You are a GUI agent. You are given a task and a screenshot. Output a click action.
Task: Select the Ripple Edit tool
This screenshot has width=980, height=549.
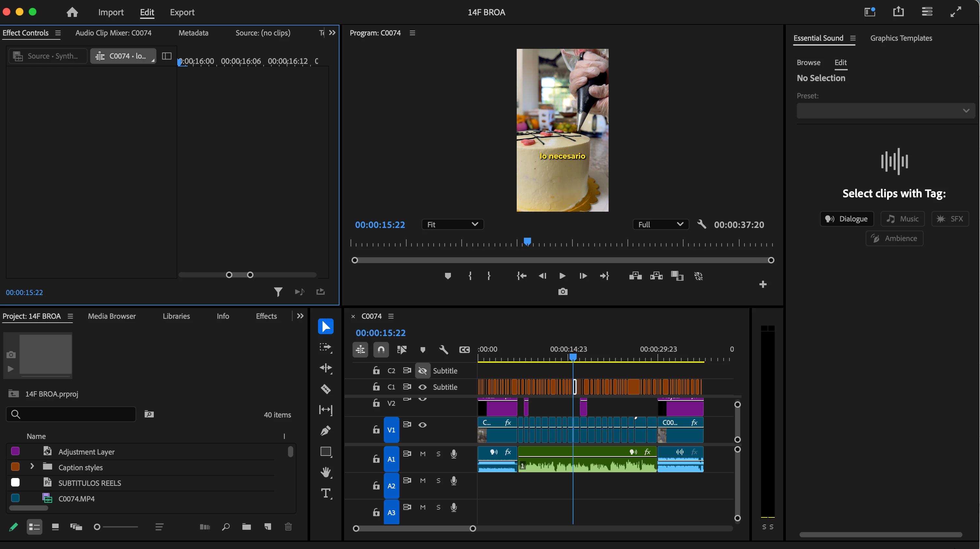pos(326,368)
